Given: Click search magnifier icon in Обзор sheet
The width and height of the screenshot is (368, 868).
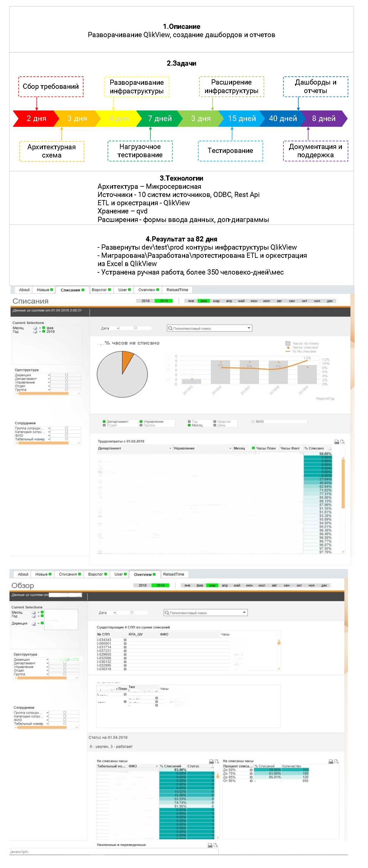Looking at the screenshot, I should click(x=167, y=613).
